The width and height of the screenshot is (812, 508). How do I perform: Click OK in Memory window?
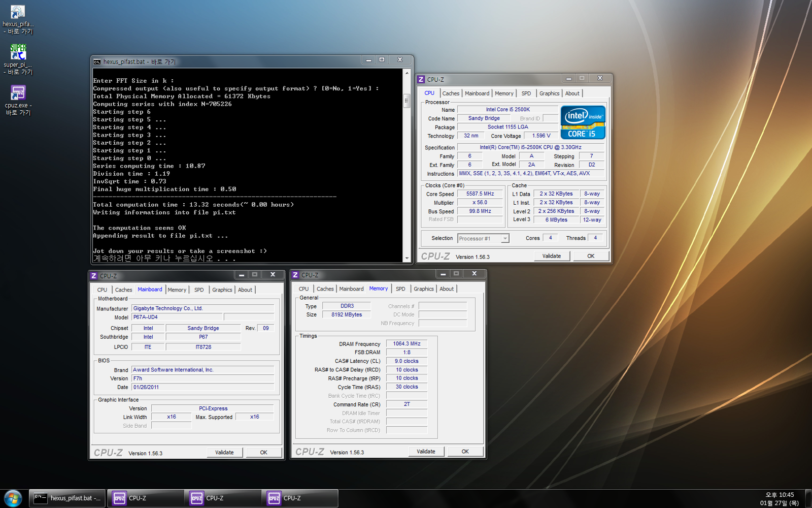[465, 452]
